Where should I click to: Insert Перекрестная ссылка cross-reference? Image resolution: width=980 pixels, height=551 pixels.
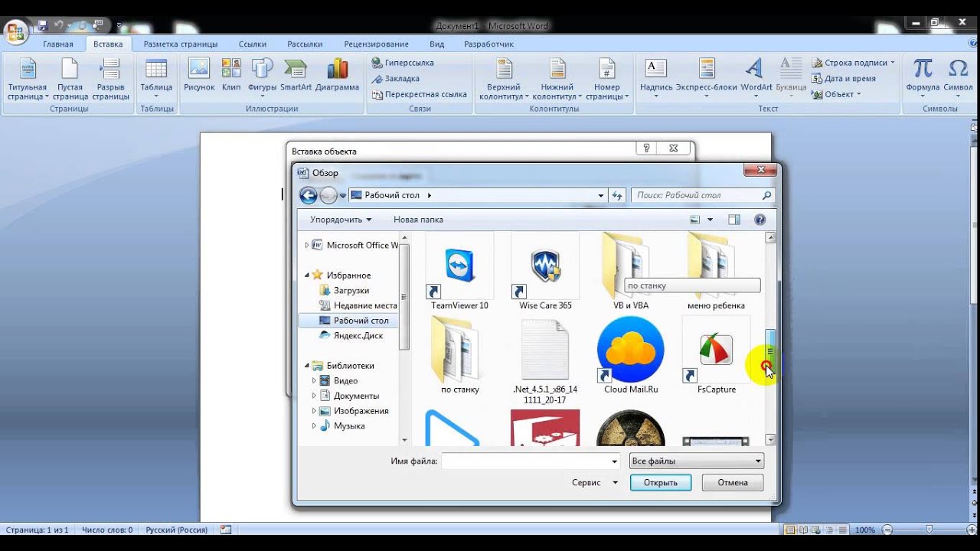(420, 95)
